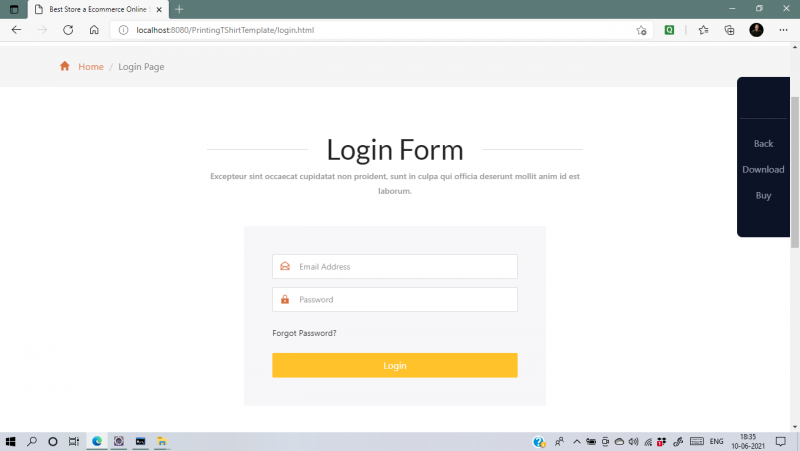
Task: Open the People tray icon
Action: coord(560,442)
